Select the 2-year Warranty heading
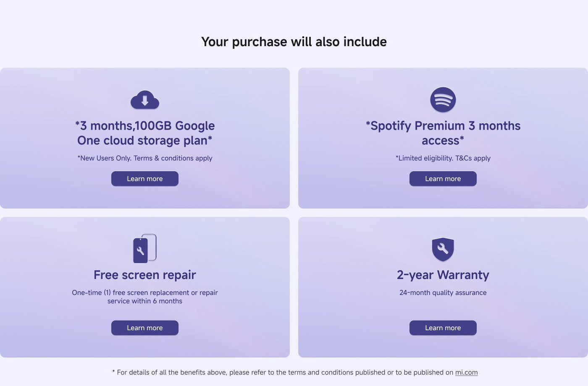The width and height of the screenshot is (588, 386). click(443, 275)
